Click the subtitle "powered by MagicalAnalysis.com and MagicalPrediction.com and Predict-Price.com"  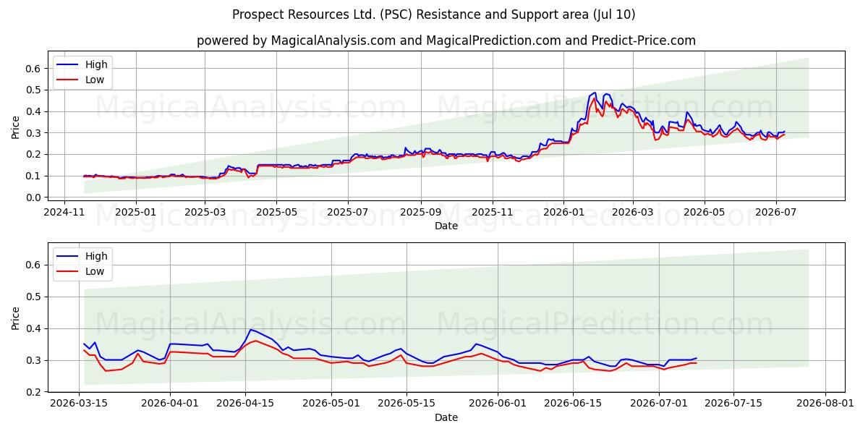(x=446, y=41)
